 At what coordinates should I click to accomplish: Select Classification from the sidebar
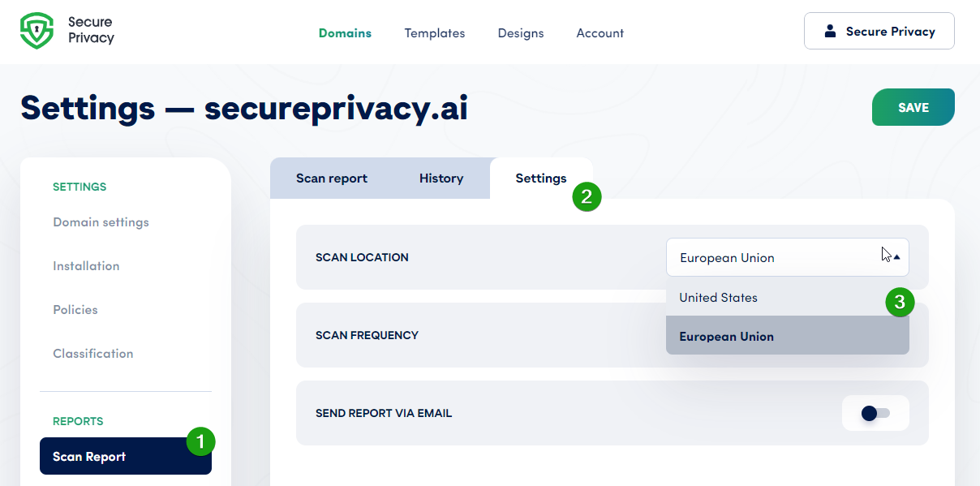tap(92, 353)
